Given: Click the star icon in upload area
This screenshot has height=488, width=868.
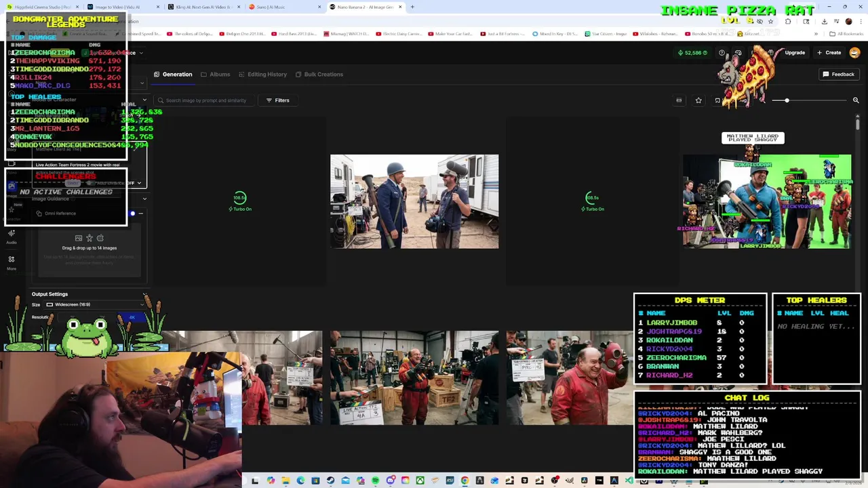Looking at the screenshot, I should pyautogui.click(x=90, y=238).
